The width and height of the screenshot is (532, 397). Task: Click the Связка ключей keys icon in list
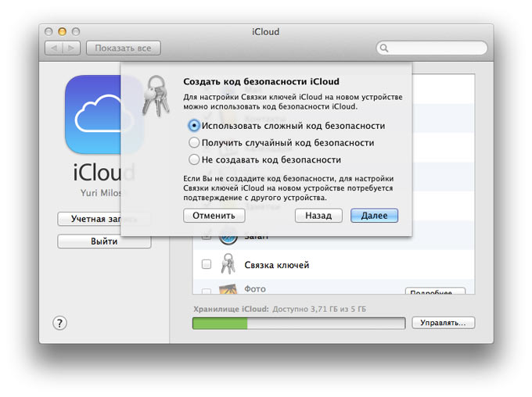pos(228,265)
